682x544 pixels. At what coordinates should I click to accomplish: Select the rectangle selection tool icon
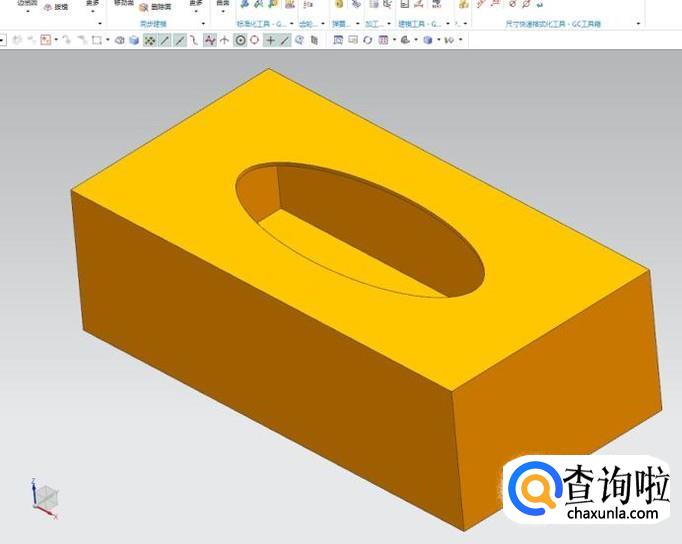click(97, 40)
